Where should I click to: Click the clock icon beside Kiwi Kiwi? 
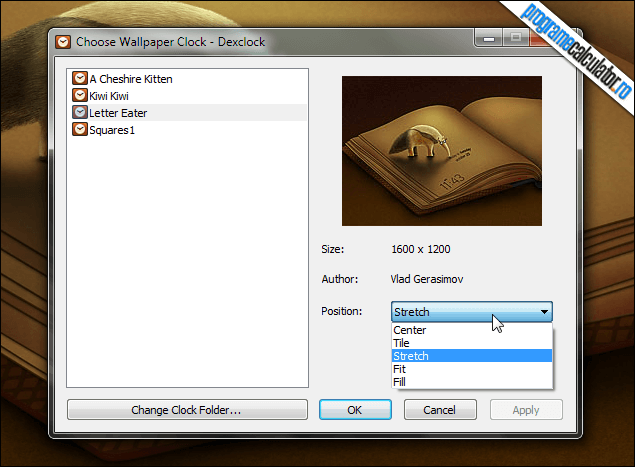pos(80,95)
